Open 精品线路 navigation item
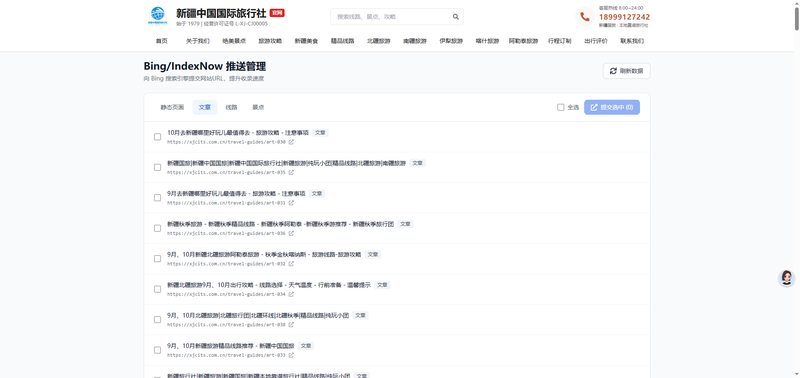 [x=342, y=41]
